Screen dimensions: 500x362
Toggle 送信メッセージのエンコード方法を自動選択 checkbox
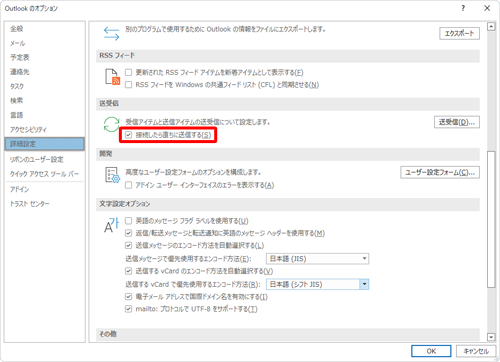128,245
